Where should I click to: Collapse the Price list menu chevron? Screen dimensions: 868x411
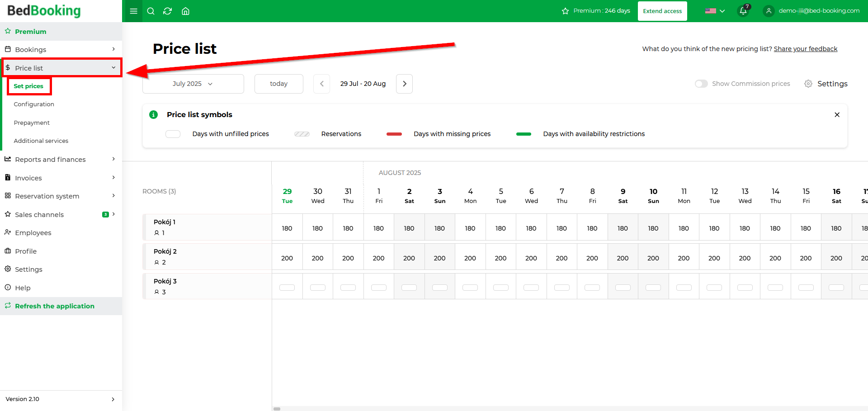[113, 68]
